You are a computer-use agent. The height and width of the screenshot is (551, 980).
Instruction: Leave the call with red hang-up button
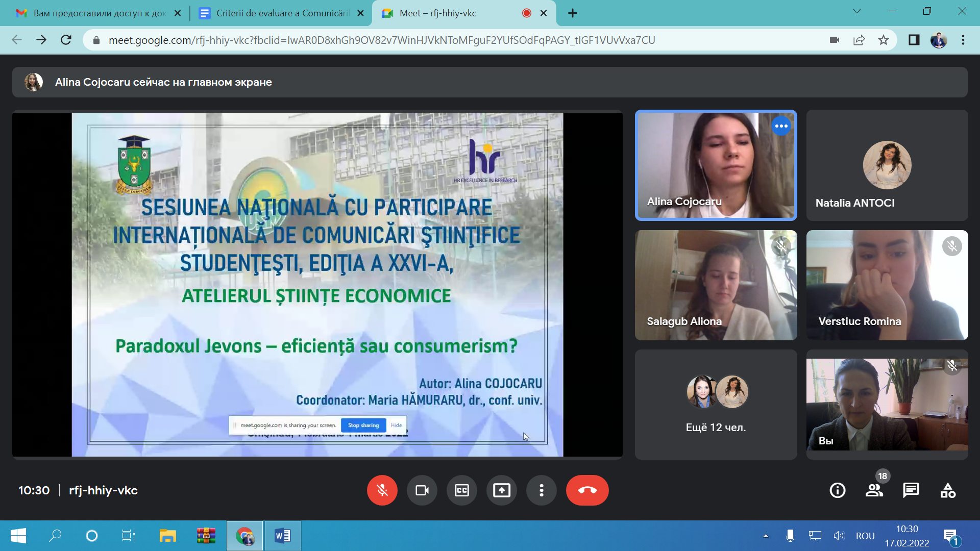pyautogui.click(x=587, y=490)
